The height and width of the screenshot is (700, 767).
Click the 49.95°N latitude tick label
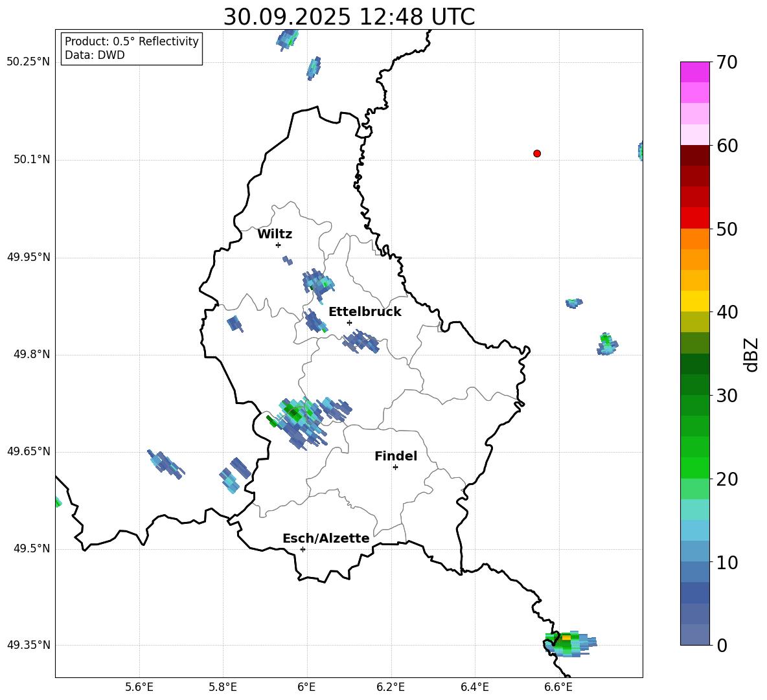pyautogui.click(x=28, y=257)
